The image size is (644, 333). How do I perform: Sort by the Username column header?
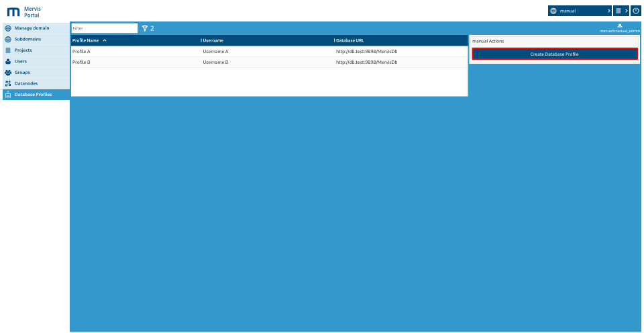[x=213, y=40]
